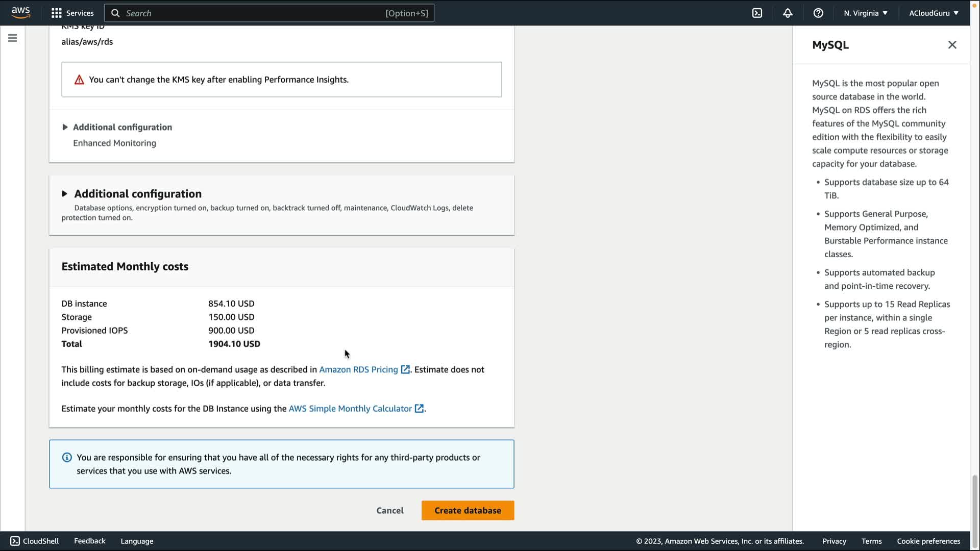Open Feedback in the footer
The height and width of the screenshot is (551, 980).
(89, 541)
